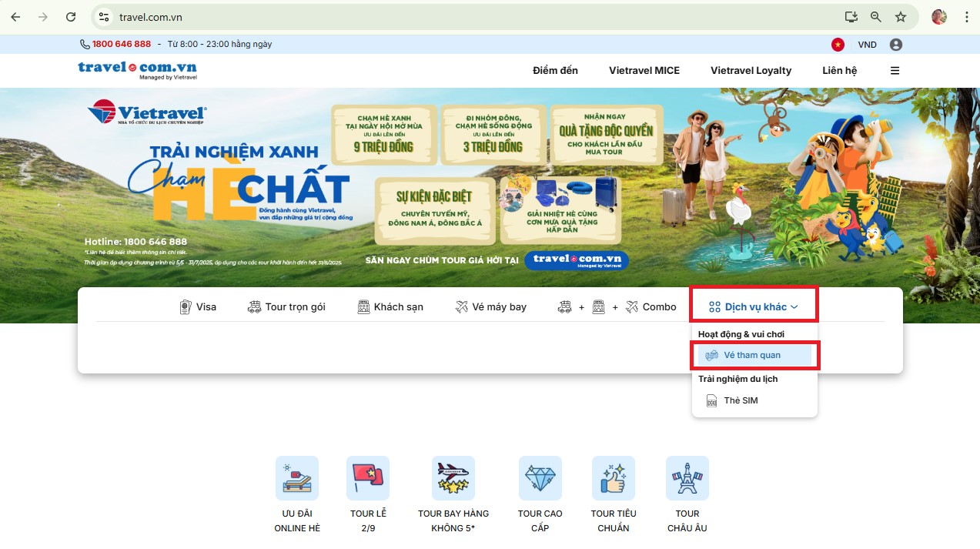Click the install app icon in address bar
Image resolution: width=980 pixels, height=549 pixels.
tap(851, 17)
